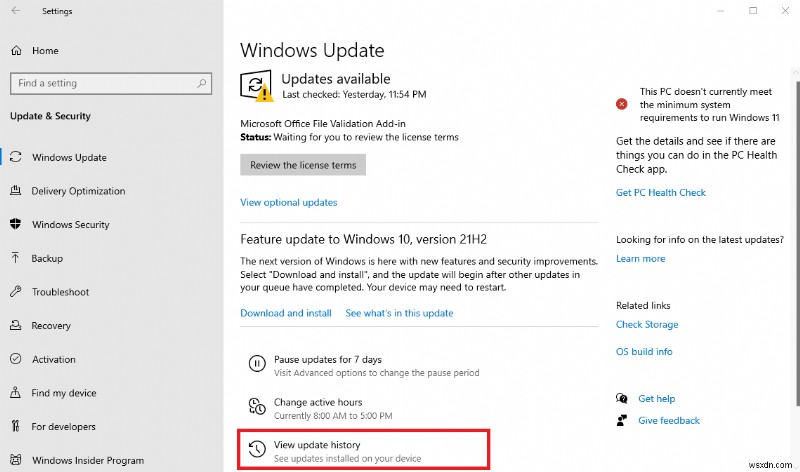Click the View optional updates link

(x=289, y=202)
